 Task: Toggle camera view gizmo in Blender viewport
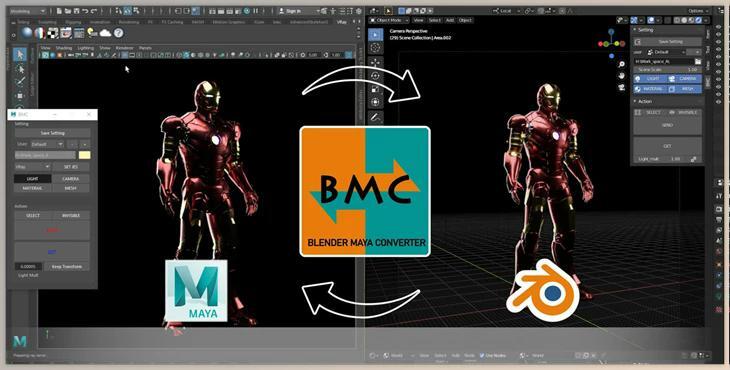tap(622, 87)
